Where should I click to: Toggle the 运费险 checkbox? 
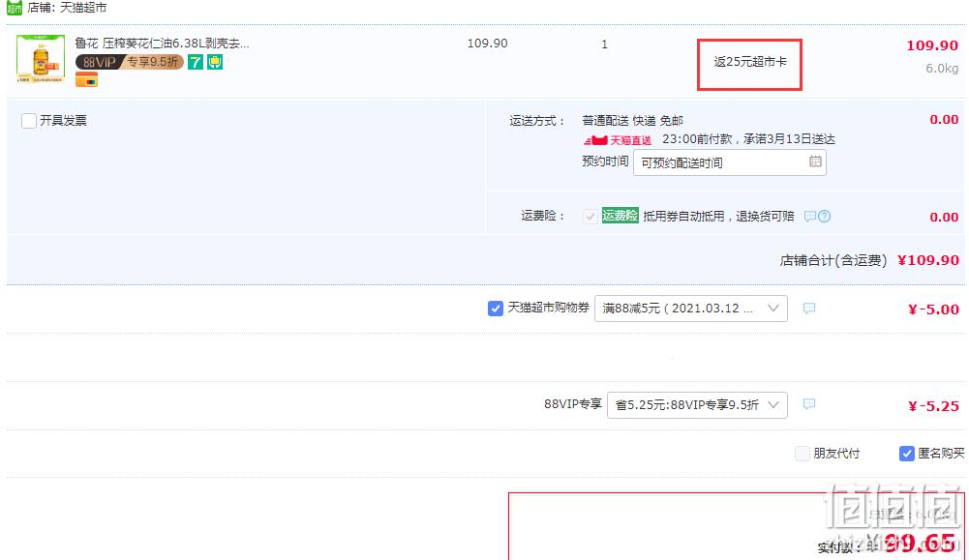(590, 216)
